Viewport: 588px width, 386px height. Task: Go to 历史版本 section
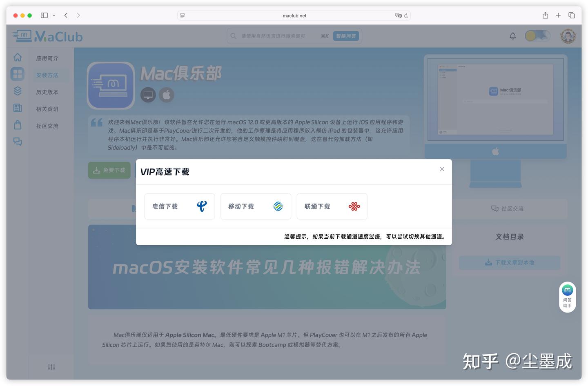[x=47, y=92]
